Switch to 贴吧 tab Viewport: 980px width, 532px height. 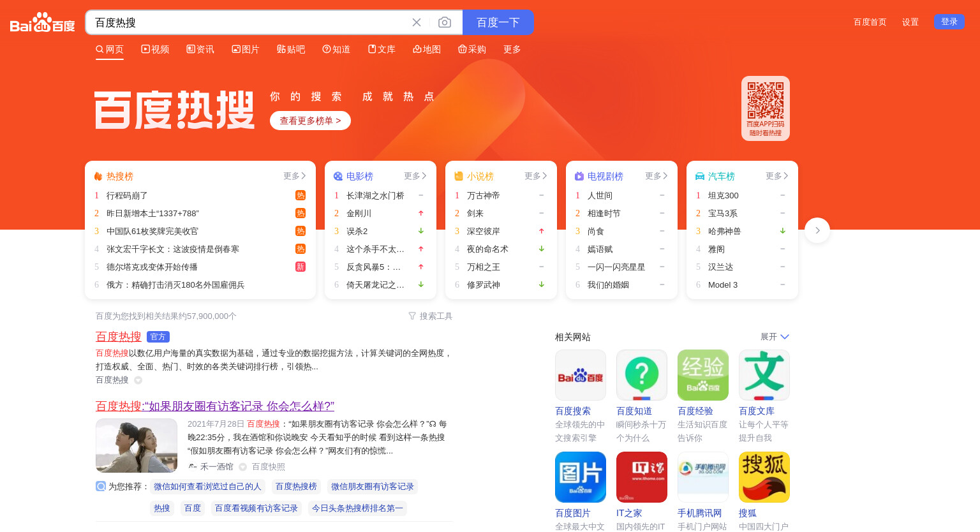click(x=291, y=49)
